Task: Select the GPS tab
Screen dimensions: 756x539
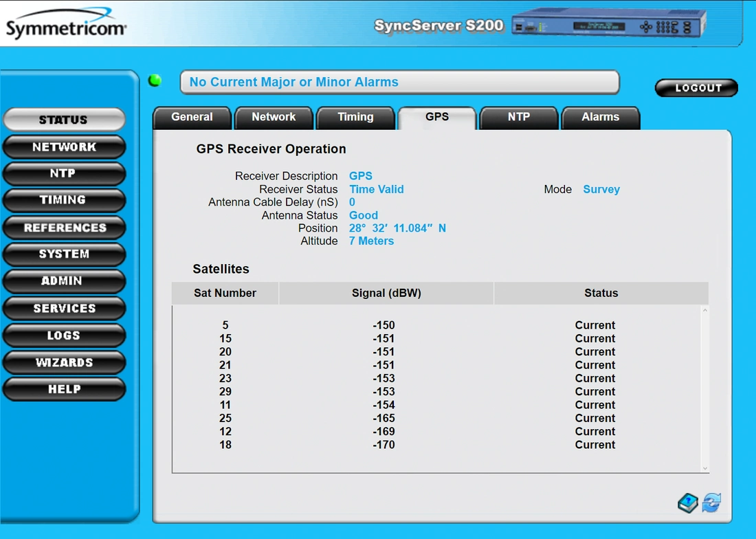Action: 437,118
